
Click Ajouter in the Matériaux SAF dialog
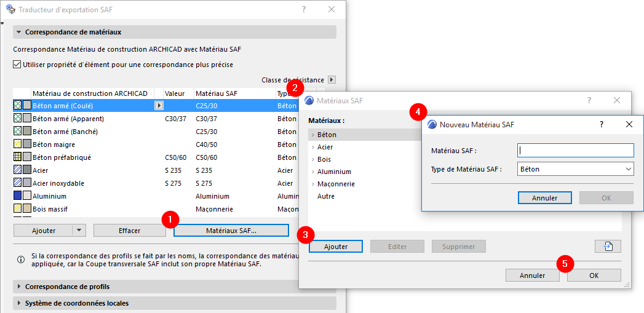[x=336, y=247]
